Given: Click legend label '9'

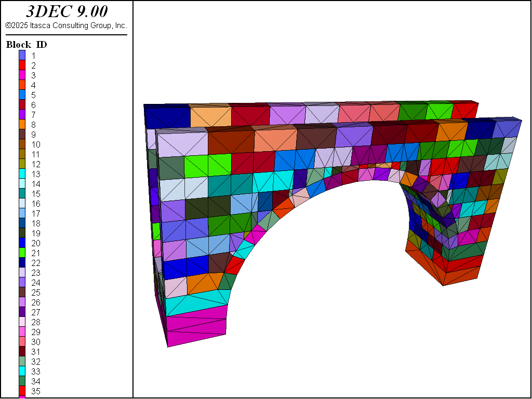Looking at the screenshot, I should (34, 135).
